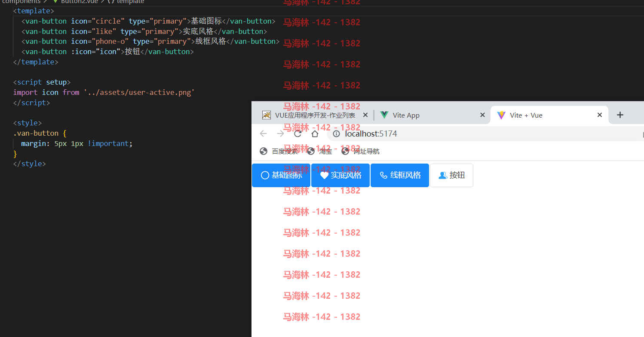Click the heart icon in 实底风格 button

pyautogui.click(x=325, y=175)
